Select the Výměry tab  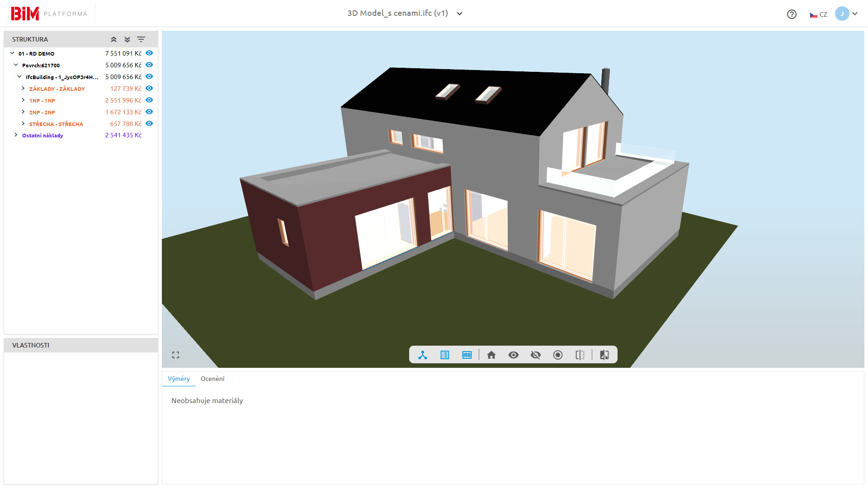coord(179,379)
